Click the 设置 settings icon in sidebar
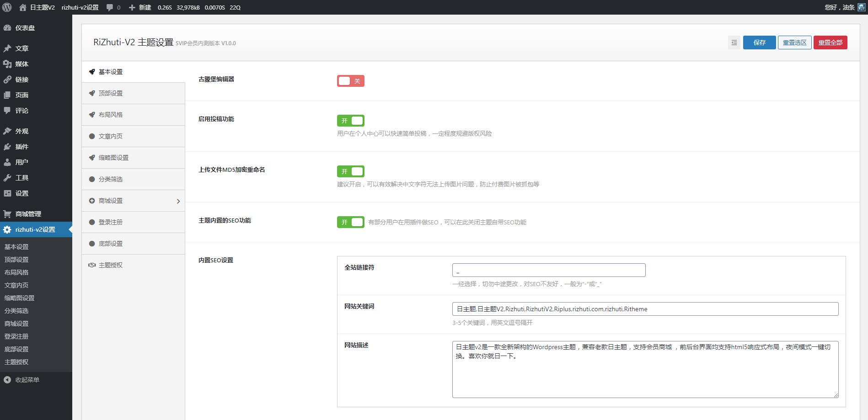The width and height of the screenshot is (868, 420). [x=7, y=193]
